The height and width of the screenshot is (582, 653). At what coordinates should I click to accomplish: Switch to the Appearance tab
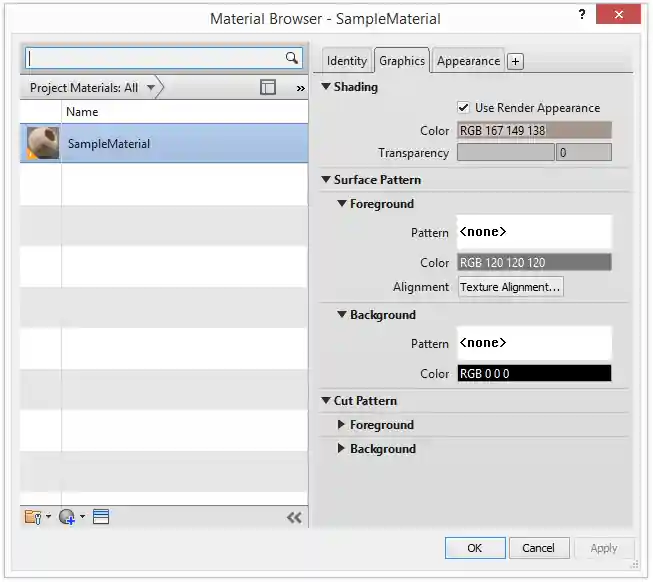coord(468,61)
